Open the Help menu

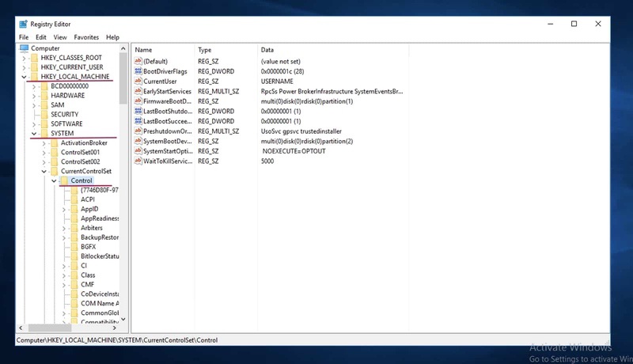pos(112,37)
